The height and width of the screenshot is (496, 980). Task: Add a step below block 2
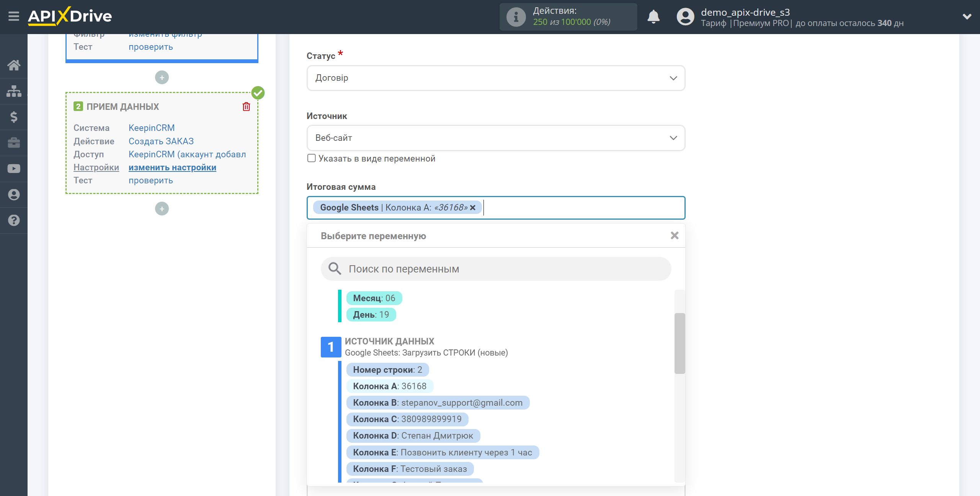162,209
